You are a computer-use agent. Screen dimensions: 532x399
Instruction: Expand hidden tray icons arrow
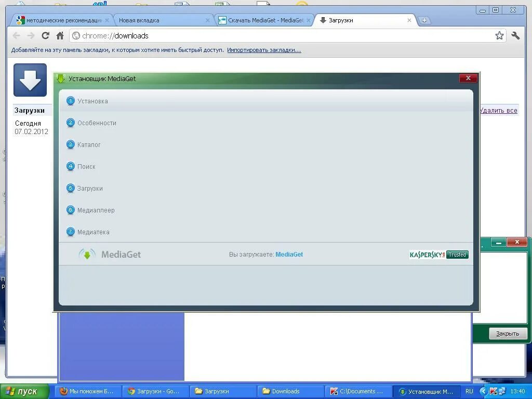click(x=483, y=391)
